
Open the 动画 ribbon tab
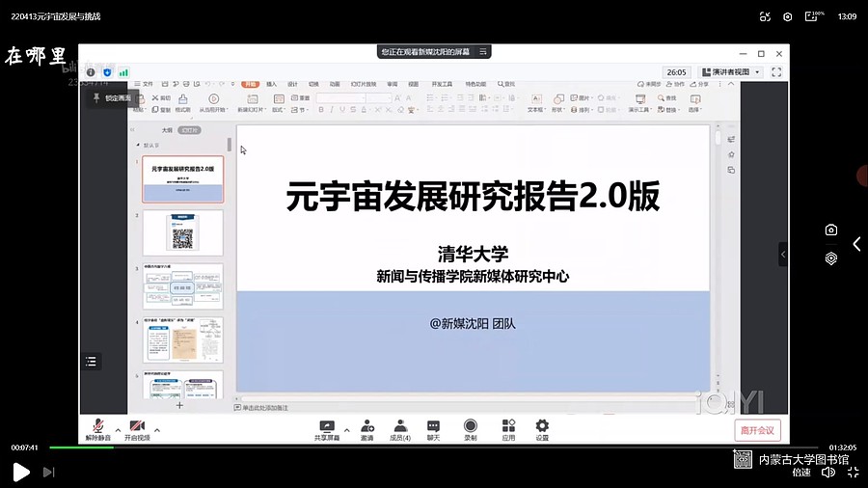[335, 84]
